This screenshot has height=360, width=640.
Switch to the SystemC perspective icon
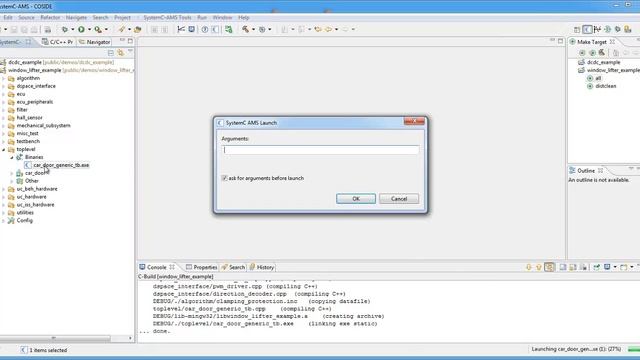point(587,29)
